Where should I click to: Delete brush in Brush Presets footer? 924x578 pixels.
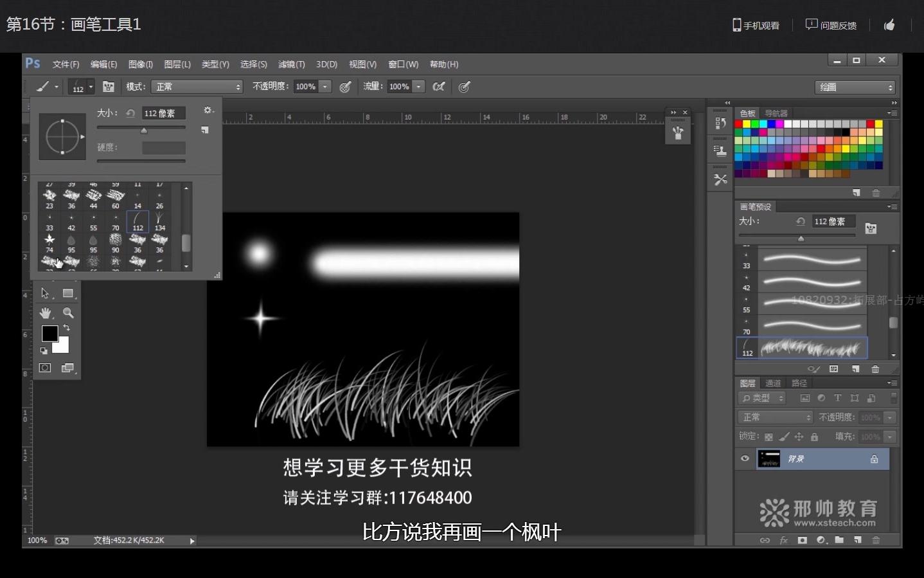875,369
